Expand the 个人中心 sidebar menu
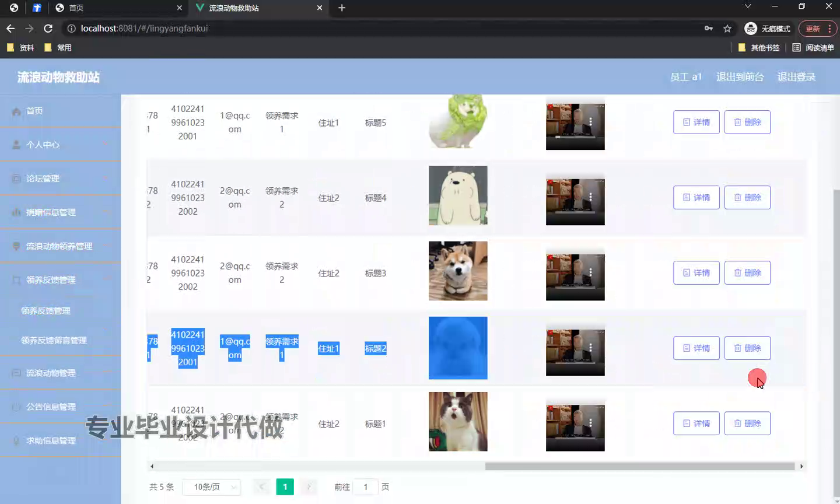 pyautogui.click(x=61, y=145)
